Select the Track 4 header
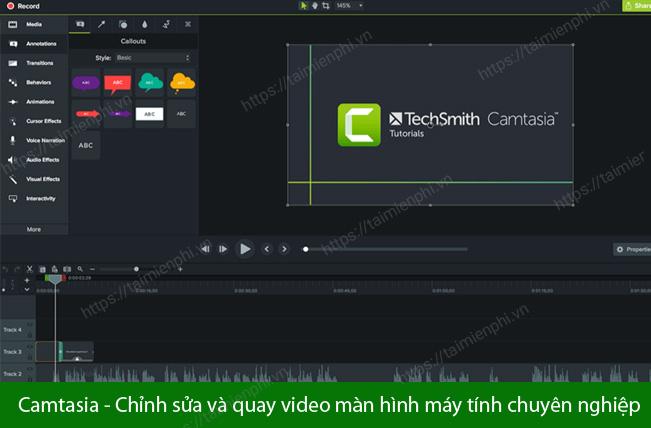651x428 pixels. pyautogui.click(x=18, y=330)
